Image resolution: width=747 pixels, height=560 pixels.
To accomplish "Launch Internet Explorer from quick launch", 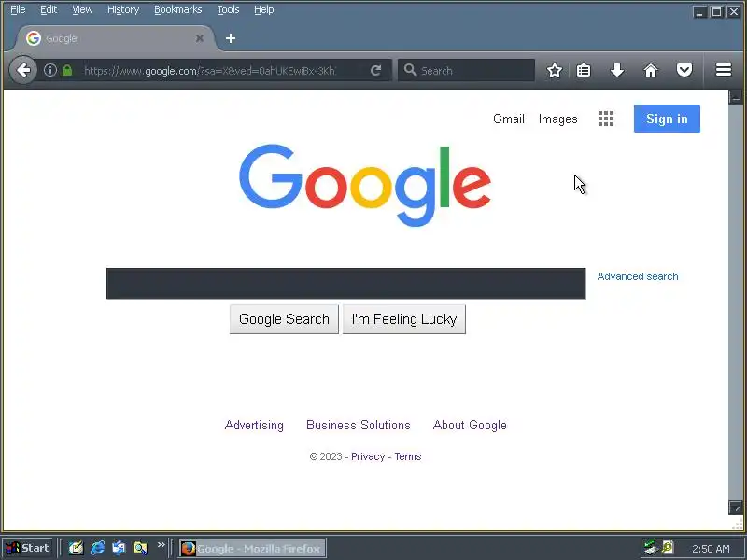I will pos(98,548).
